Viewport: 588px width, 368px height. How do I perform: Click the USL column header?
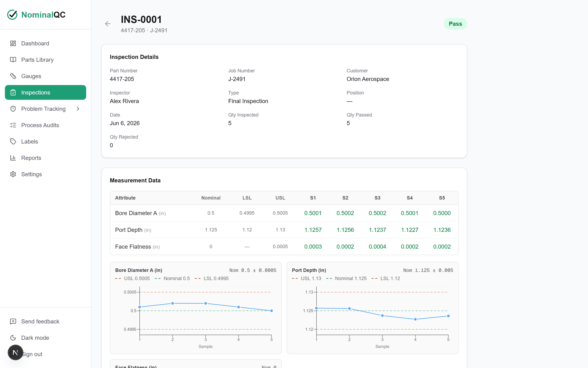[280, 198]
